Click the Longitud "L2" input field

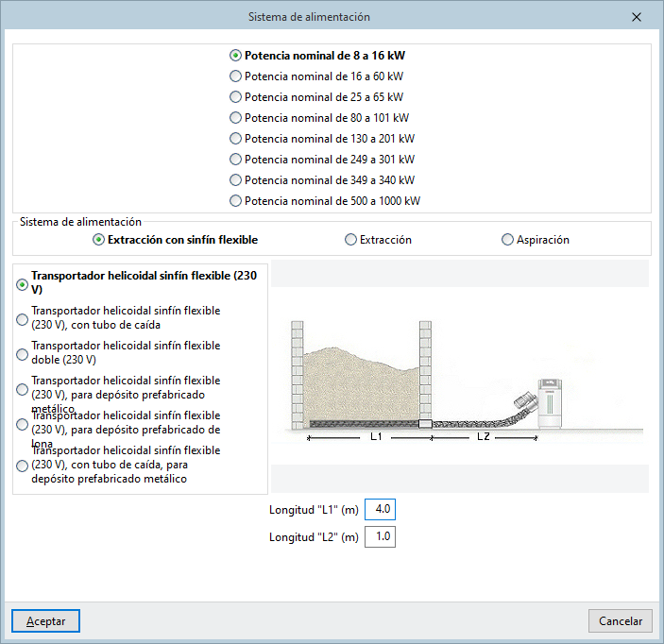(x=380, y=537)
